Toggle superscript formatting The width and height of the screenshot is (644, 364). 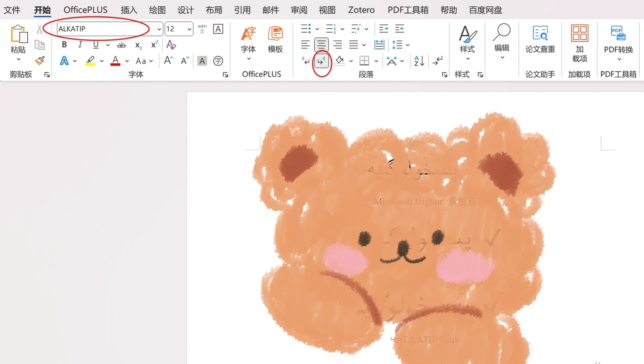point(155,44)
